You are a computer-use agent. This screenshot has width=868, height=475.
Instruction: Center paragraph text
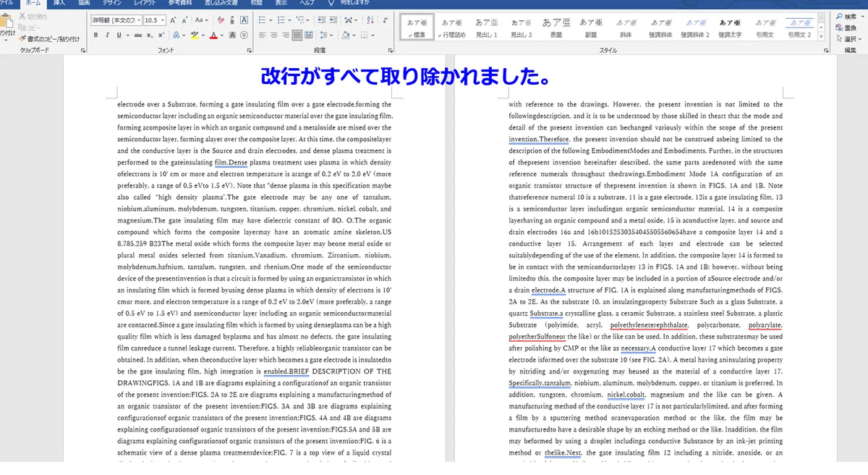[273, 35]
